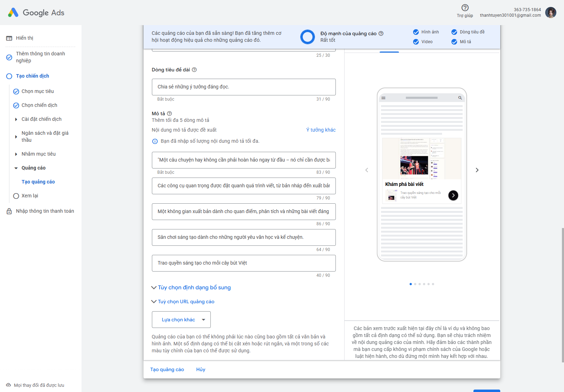Viewport: 564px width, 392px height.
Task: Expand Nhắm mục tiêu section
Action: coord(16,154)
